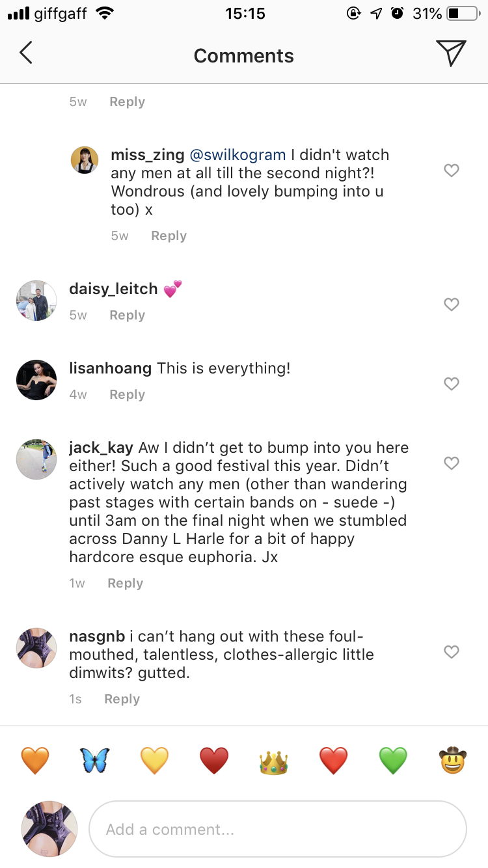Screen dimensions: 488x868
Task: Like nasgnb's comment with the heart icon
Action: (x=452, y=652)
